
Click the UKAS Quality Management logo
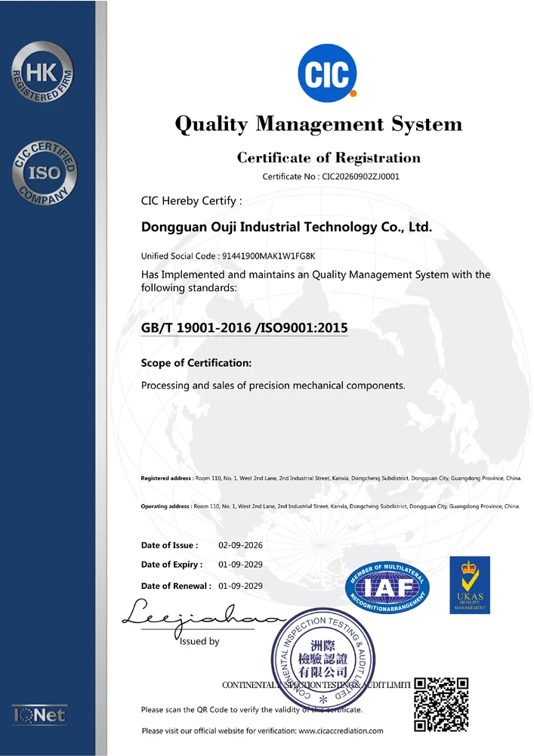pyautogui.click(x=470, y=585)
